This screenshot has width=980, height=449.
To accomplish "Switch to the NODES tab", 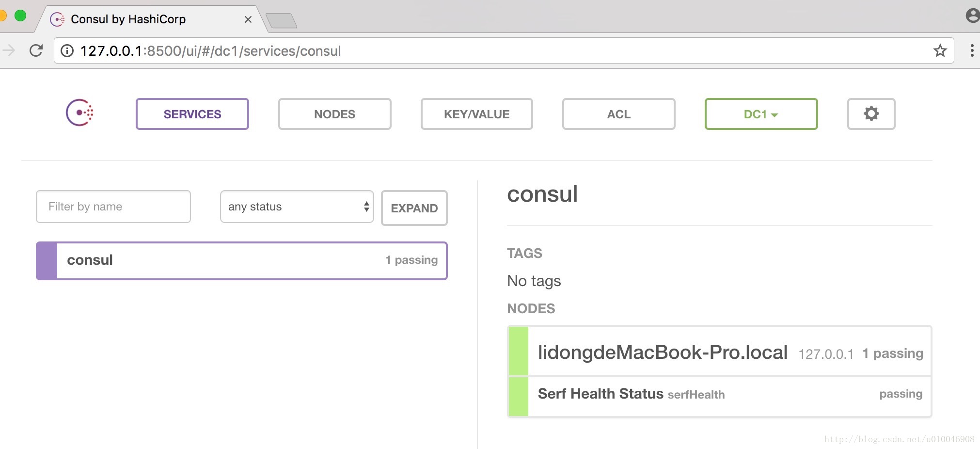I will [334, 114].
